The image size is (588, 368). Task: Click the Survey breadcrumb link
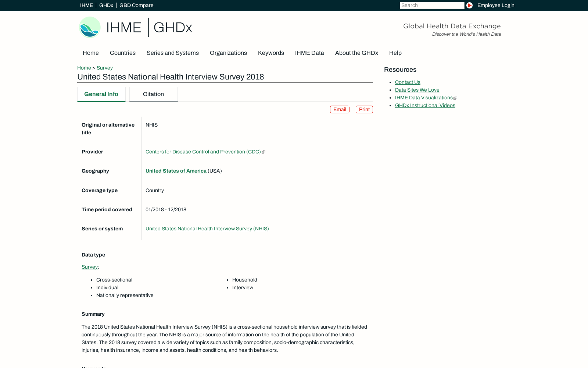(105, 68)
